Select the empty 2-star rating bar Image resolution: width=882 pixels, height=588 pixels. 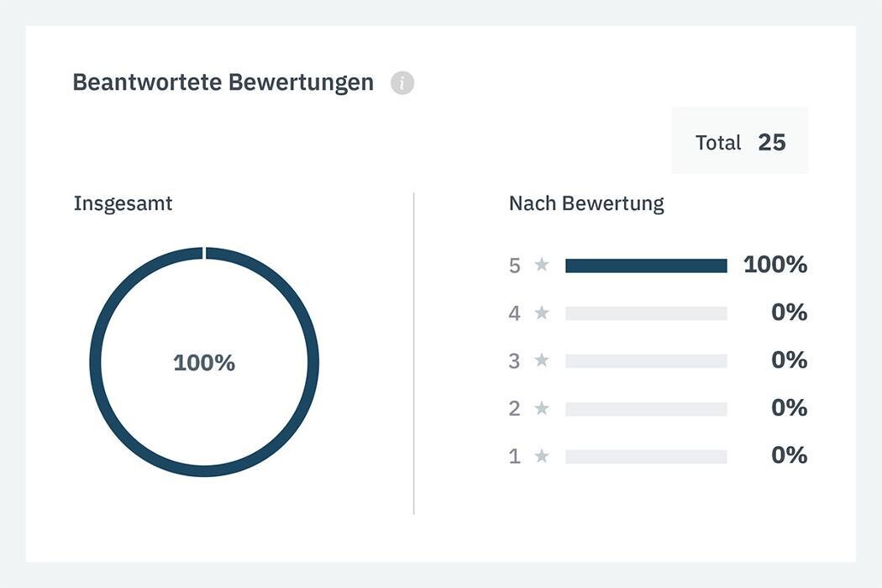(x=646, y=409)
